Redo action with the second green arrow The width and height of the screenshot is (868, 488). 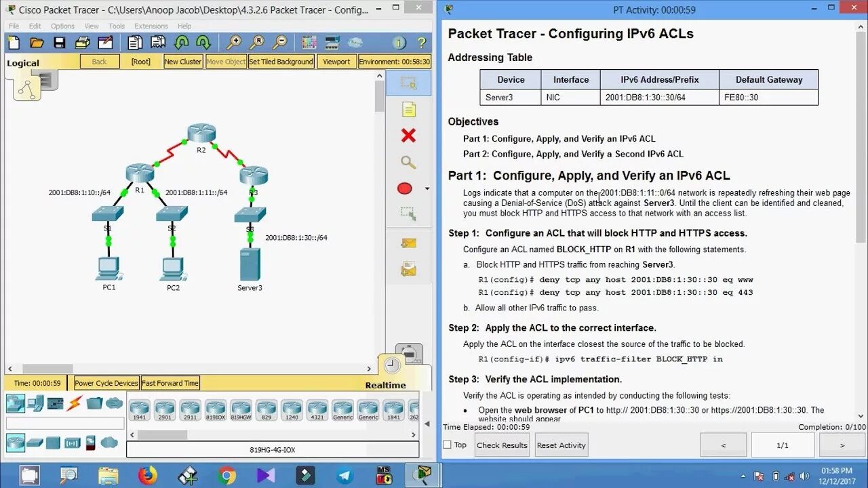(204, 43)
